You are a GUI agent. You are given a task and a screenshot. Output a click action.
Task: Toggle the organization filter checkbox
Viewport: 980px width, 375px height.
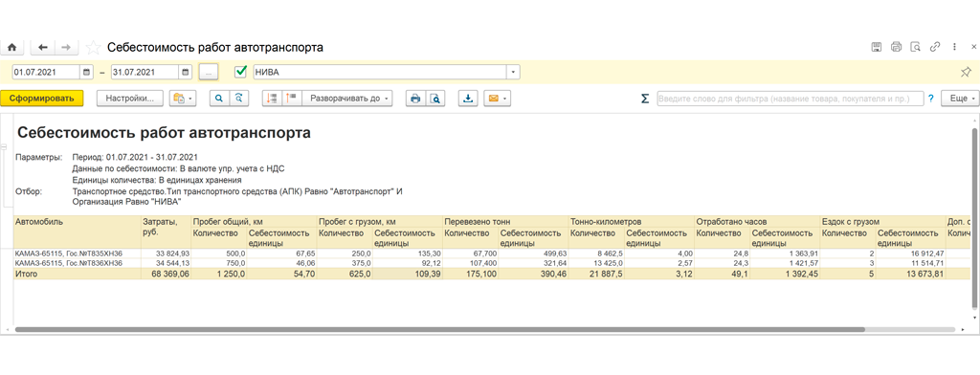(240, 72)
